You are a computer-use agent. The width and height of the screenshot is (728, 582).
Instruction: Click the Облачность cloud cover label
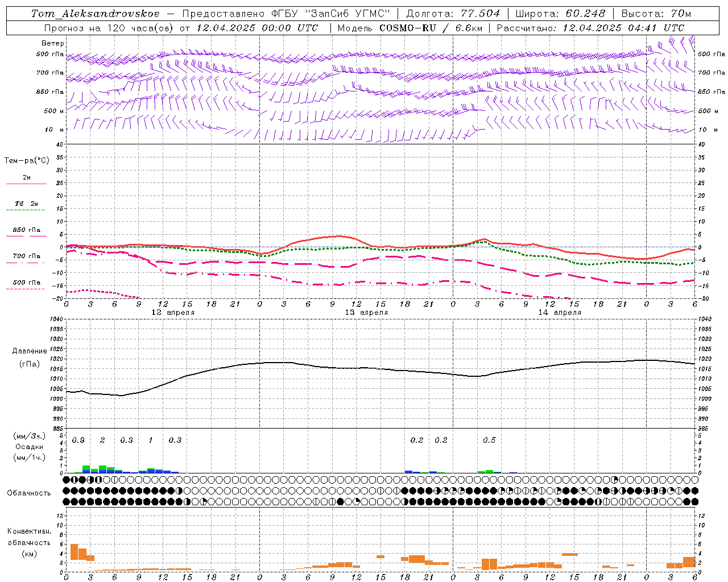29,493
